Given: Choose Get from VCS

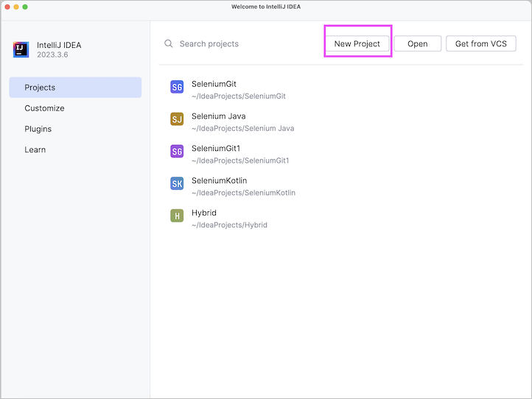Looking at the screenshot, I should click(480, 44).
